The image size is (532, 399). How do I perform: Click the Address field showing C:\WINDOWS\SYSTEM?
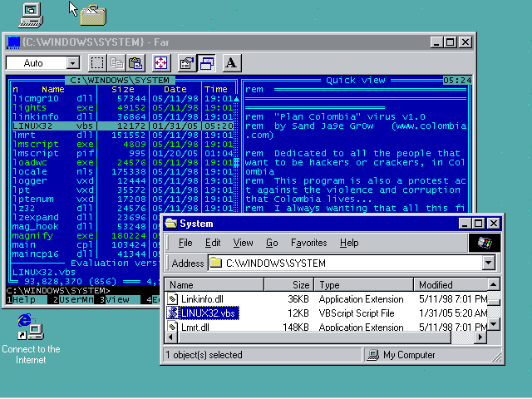coord(351,263)
